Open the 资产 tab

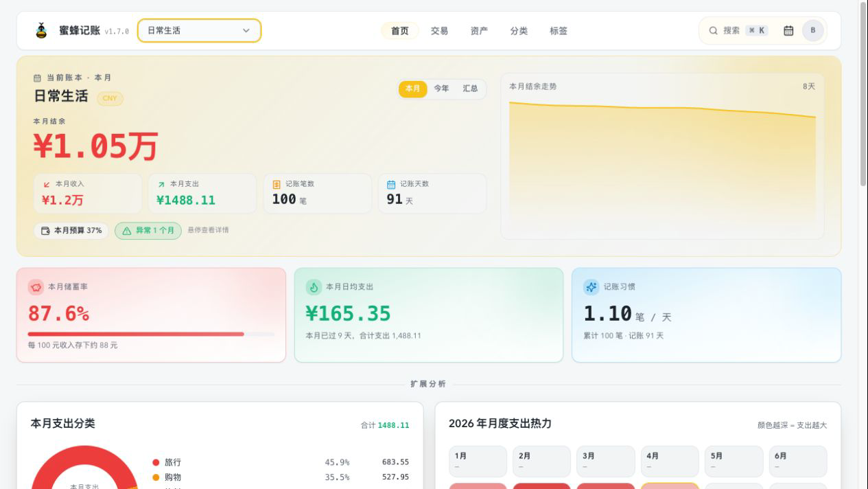[x=479, y=30]
